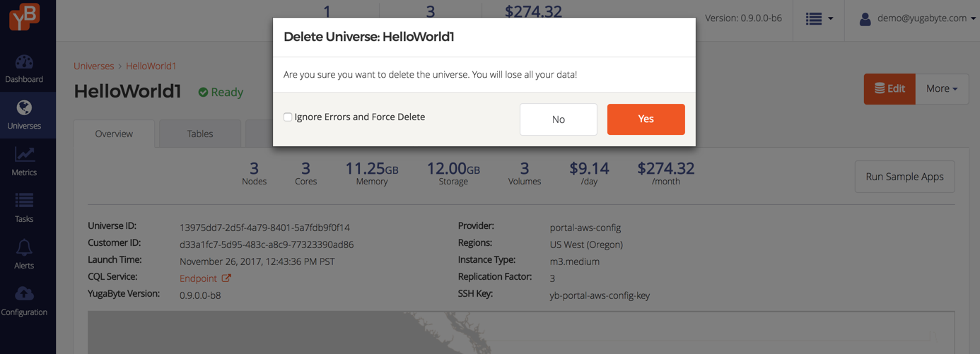
Task: Click the HelloWorld1 page heading
Action: point(127,92)
